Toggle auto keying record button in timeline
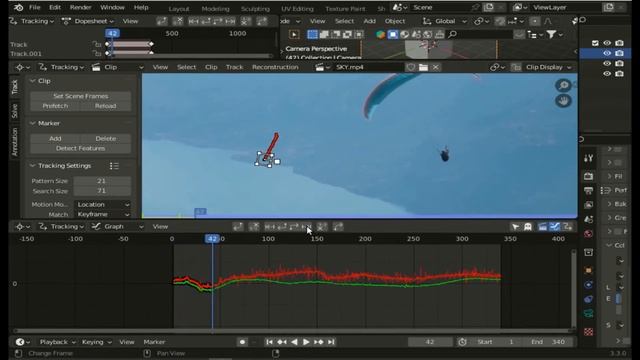 242,342
